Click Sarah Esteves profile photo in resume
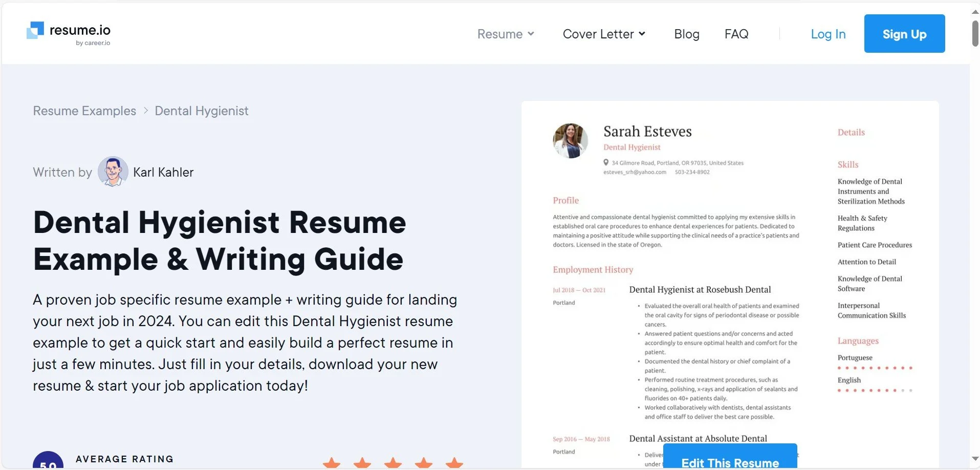The image size is (980, 470). point(570,140)
